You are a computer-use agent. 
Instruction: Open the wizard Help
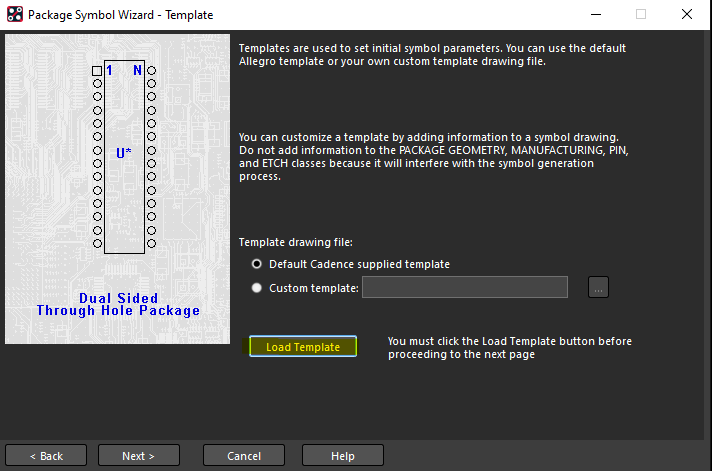point(343,455)
